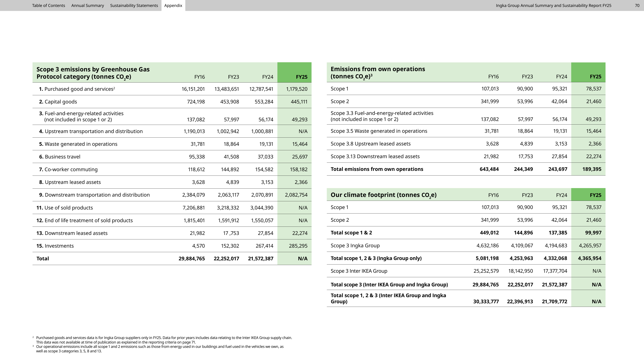Click value 16,151,201 for purchased goods FY16

click(x=193, y=89)
